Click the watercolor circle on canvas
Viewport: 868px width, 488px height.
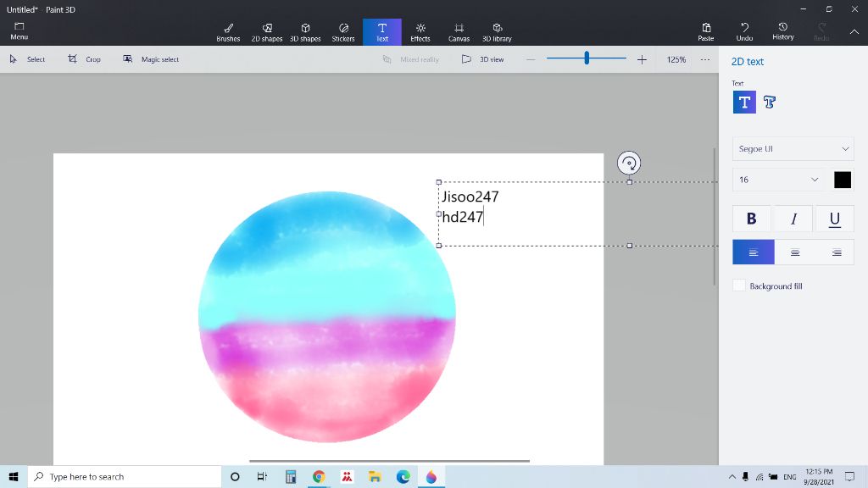coord(326,317)
